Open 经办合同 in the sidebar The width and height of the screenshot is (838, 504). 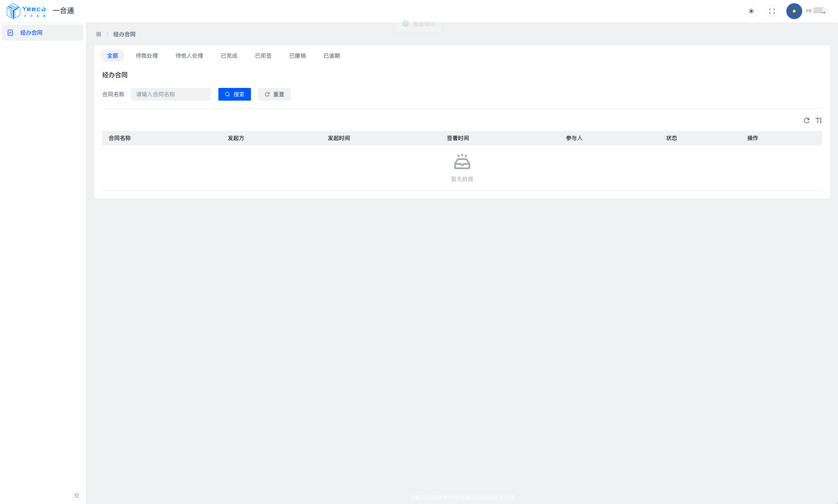[31, 33]
